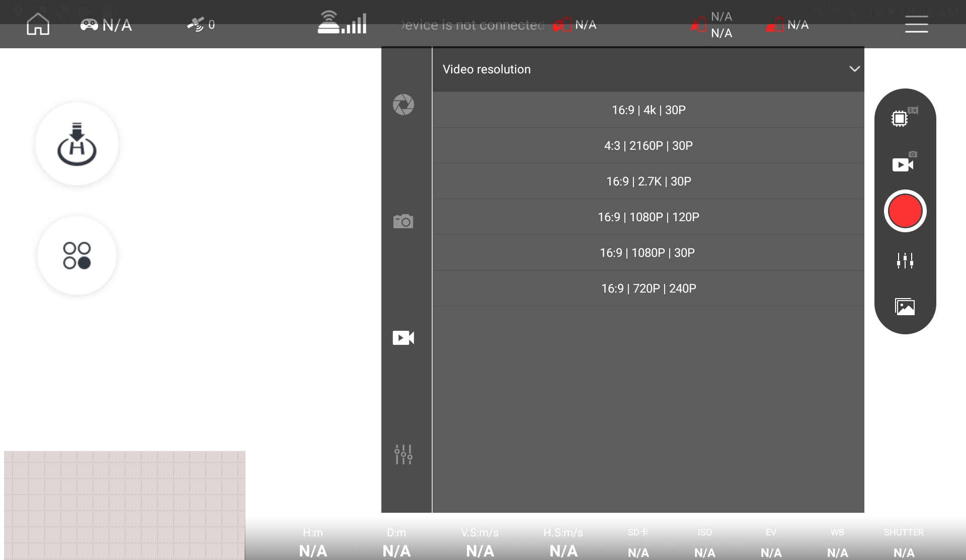
Task: Pick 16:9 | 720P | 240P resolution
Action: click(x=649, y=289)
